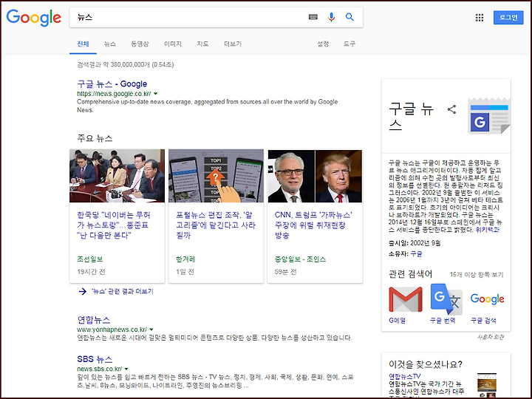Image resolution: width=532 pixels, height=399 pixels.
Task: Switch to the 지도 tab
Action: 202,44
